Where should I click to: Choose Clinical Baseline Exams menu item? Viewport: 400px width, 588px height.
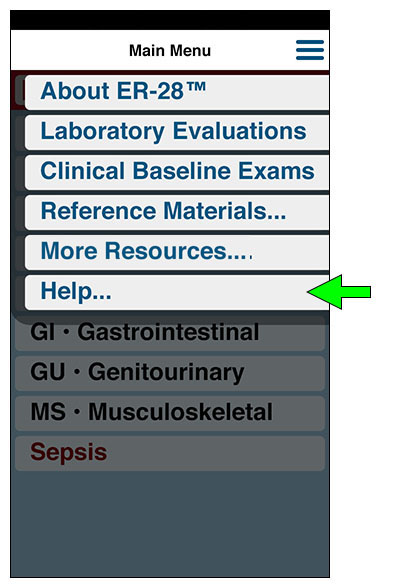[x=177, y=172]
